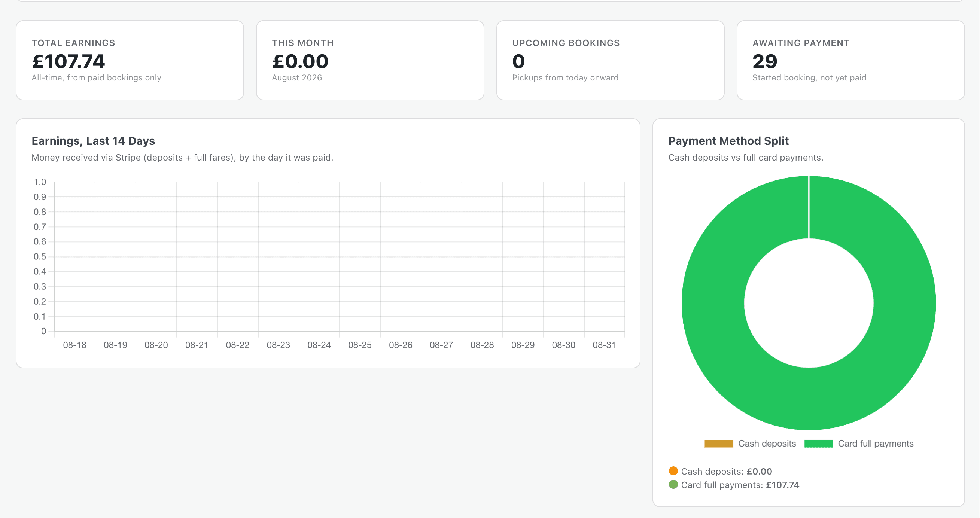Click the orange dot beside Cash deposits: £0.00
980x518 pixels.
pyautogui.click(x=673, y=471)
